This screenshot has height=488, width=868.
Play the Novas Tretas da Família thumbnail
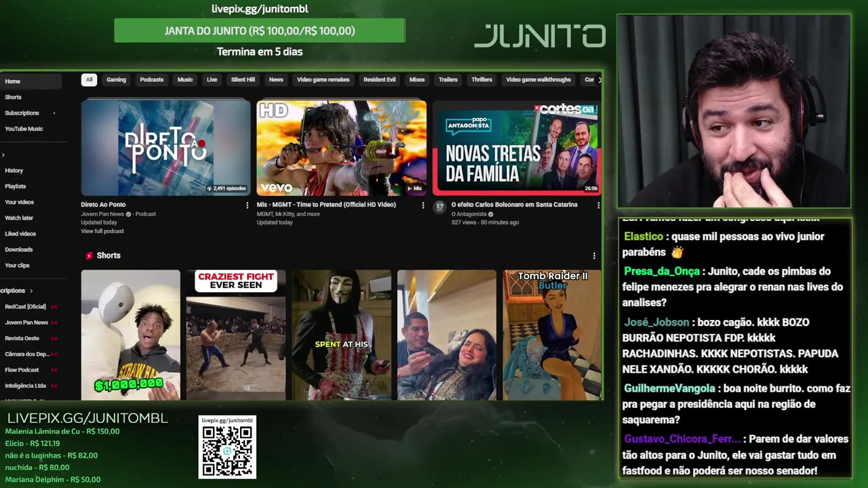tap(517, 148)
